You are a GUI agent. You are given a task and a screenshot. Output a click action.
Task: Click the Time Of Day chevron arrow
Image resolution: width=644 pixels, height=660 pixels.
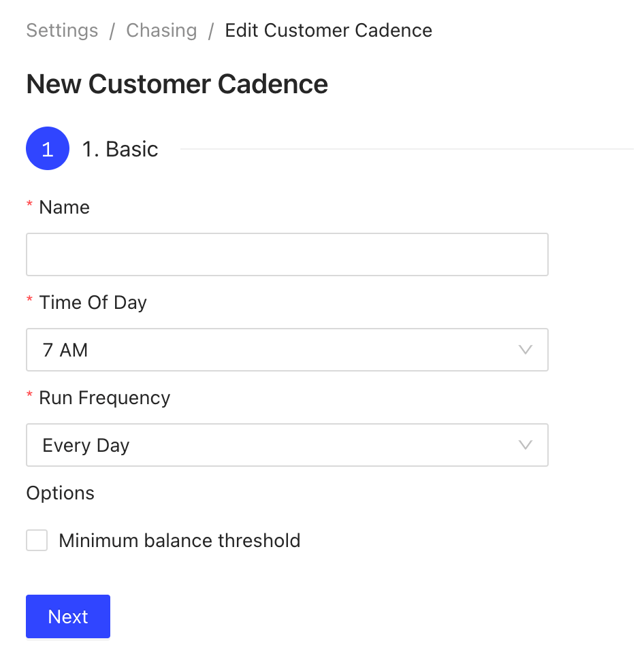point(525,350)
